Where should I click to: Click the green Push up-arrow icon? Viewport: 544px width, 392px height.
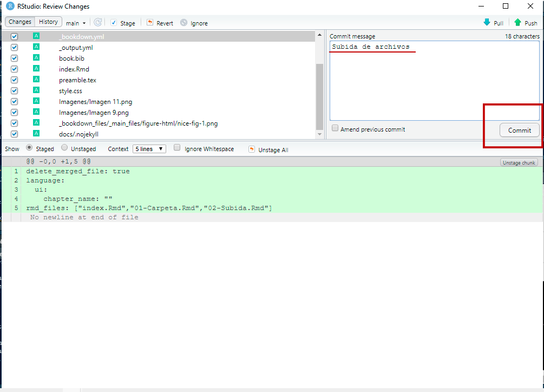click(x=517, y=23)
